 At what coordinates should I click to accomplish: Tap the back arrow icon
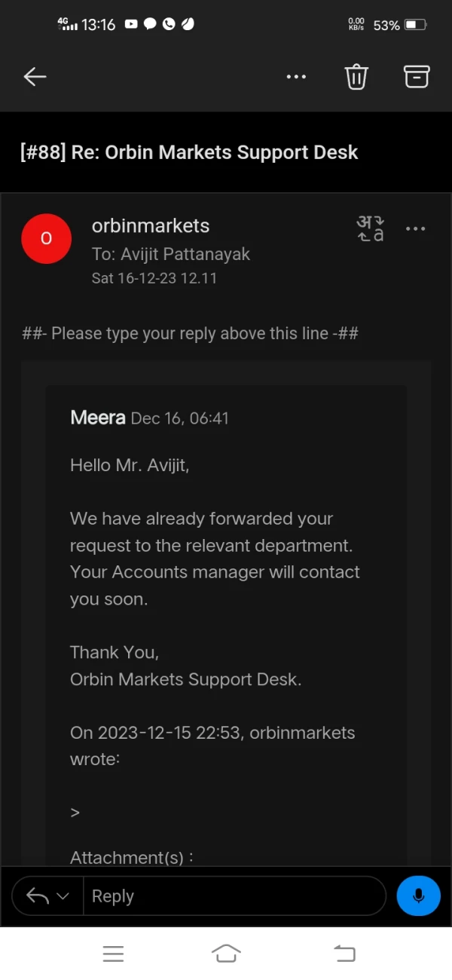35,76
